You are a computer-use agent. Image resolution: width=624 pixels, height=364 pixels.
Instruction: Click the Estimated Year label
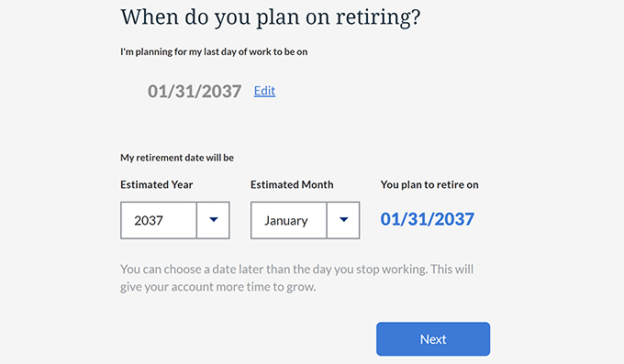pos(156,184)
